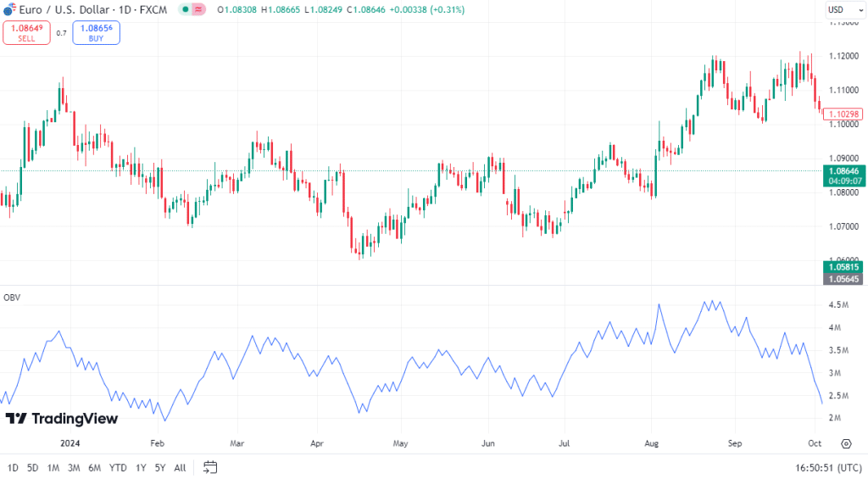868x479 pixels.
Task: Open chart settings gear icon
Action: (846, 443)
